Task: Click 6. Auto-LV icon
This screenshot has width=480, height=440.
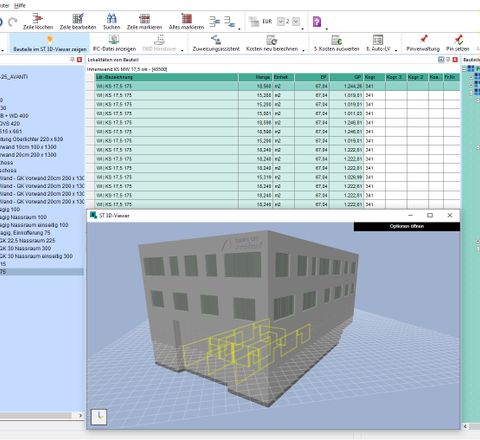Action: pyautogui.click(x=378, y=40)
